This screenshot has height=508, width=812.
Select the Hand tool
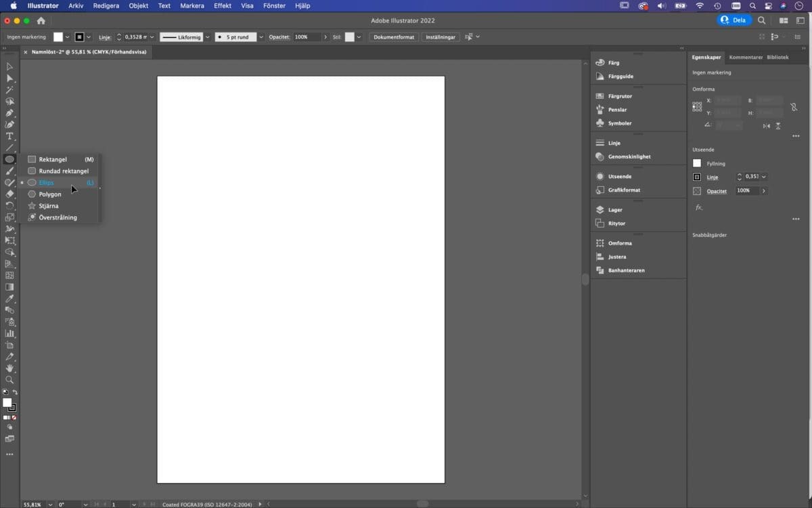(9, 368)
